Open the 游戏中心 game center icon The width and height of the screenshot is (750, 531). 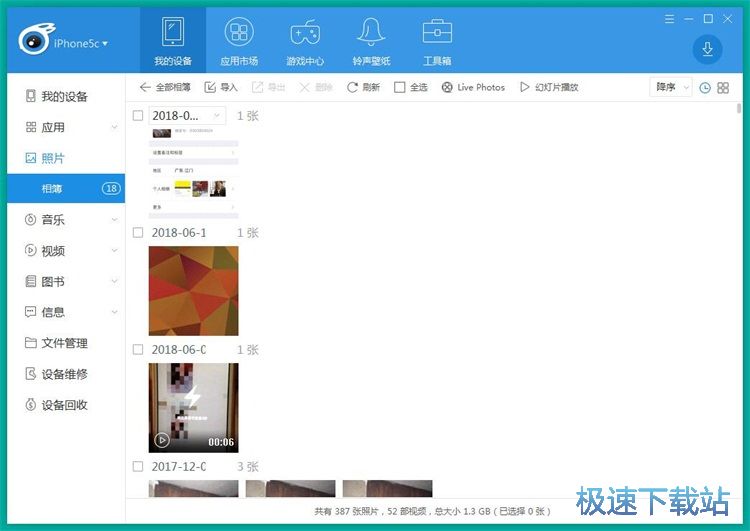click(305, 33)
